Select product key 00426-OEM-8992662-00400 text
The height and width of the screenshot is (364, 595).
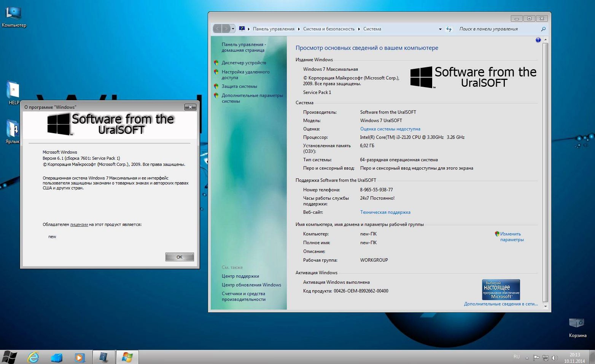pyautogui.click(x=361, y=291)
